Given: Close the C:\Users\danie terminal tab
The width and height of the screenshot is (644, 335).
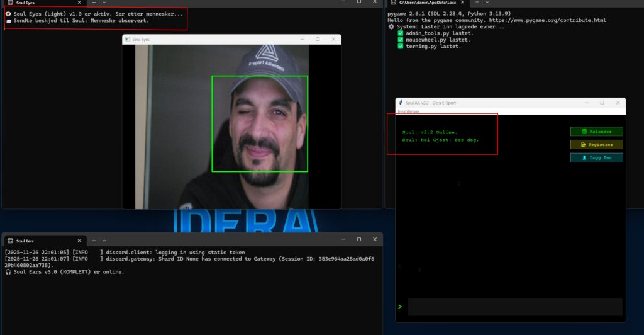Looking at the screenshot, I should tap(462, 3).
